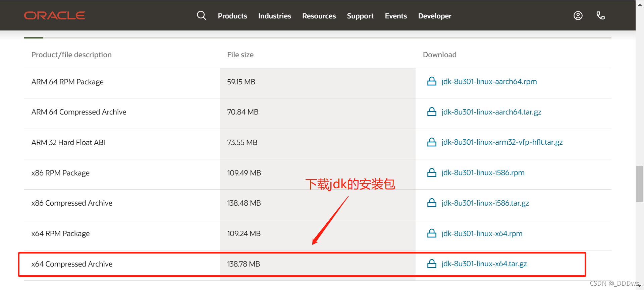This screenshot has width=644, height=290.
Task: Download jdk-8u301-linux-x64.tar.gz
Action: 484,264
